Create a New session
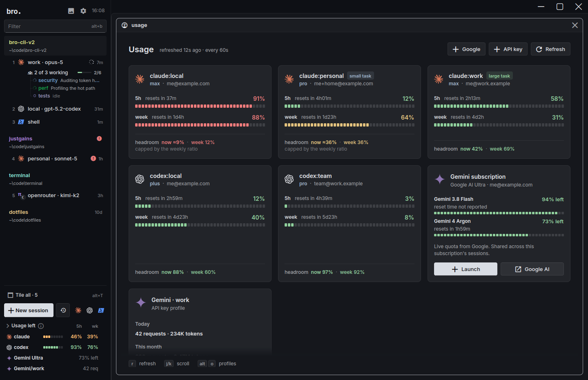The width and height of the screenshot is (588, 380). [29, 310]
